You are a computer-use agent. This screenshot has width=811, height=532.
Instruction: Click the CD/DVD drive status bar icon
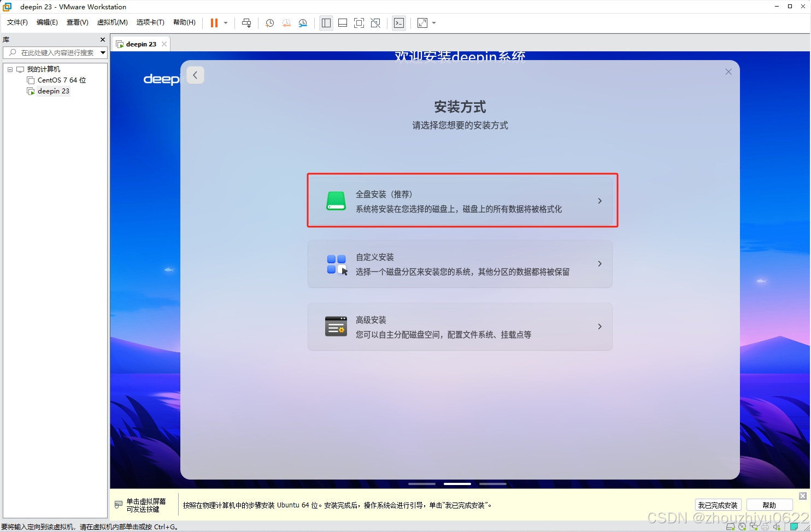pos(742,527)
